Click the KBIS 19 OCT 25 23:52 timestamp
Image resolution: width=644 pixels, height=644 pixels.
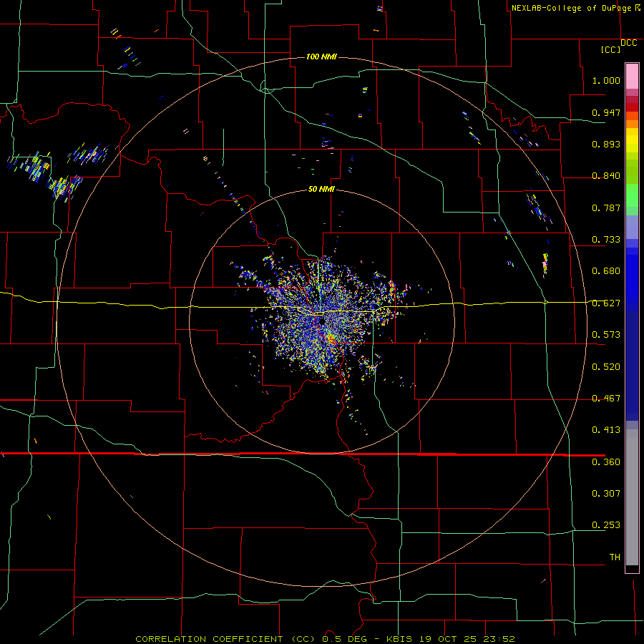pos(451,639)
